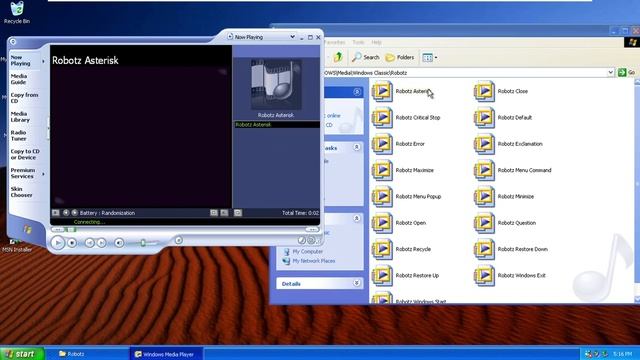Image resolution: width=640 pixels, height=360 pixels.
Task: Open the Favorites menu in Explorer
Action: [335, 42]
